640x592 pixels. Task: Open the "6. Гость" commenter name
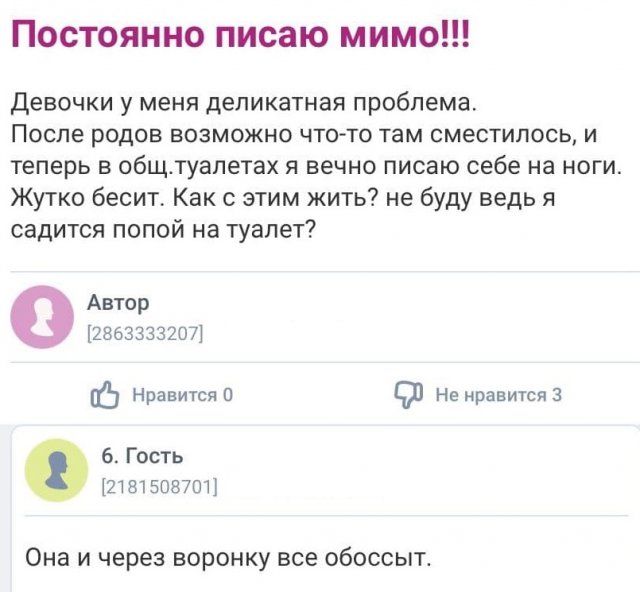142,457
